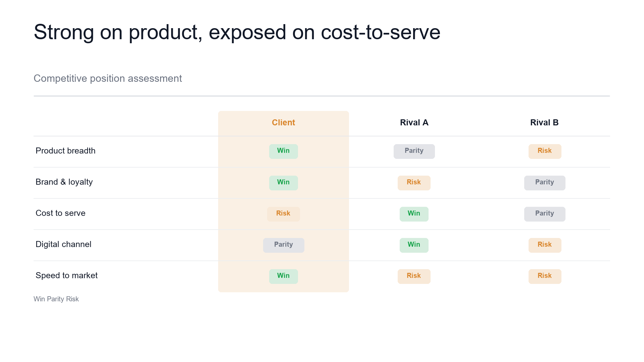Select the Rival A column header
The image size is (644, 362).
414,123
